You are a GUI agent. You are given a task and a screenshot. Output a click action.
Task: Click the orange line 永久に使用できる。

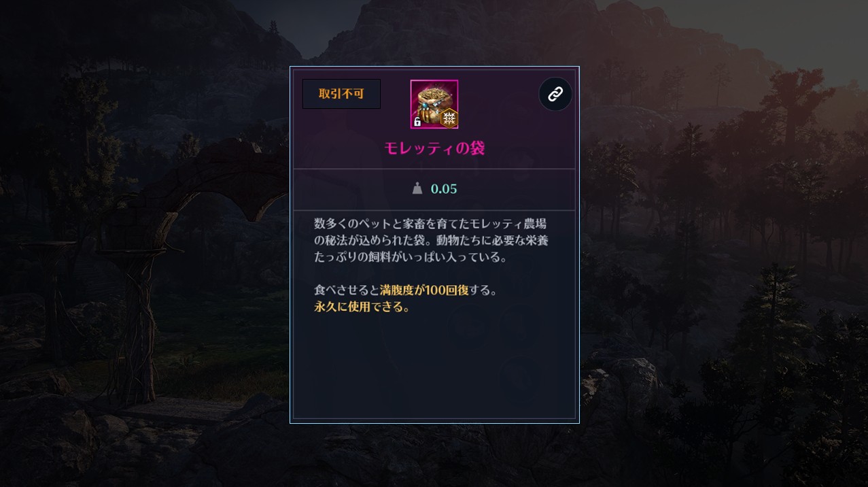pos(362,307)
